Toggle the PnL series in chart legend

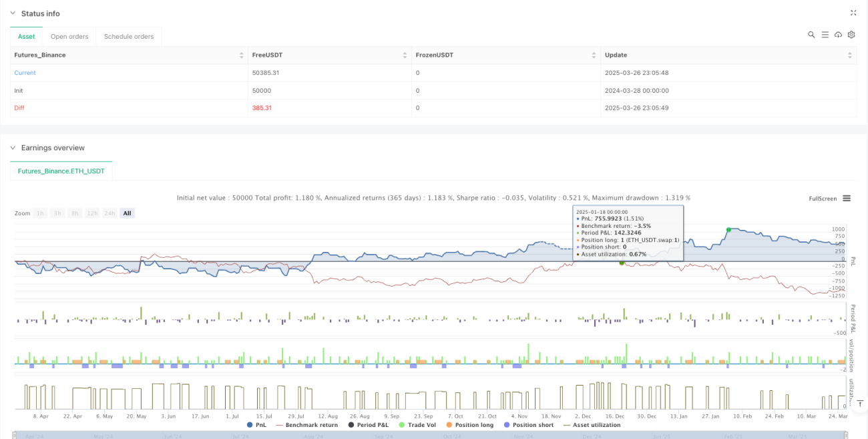tap(256, 425)
